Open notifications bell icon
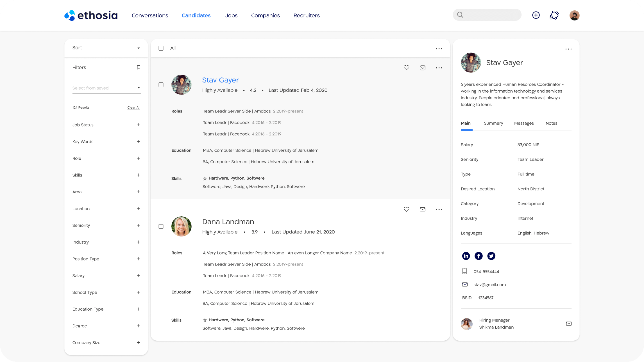 click(x=554, y=15)
